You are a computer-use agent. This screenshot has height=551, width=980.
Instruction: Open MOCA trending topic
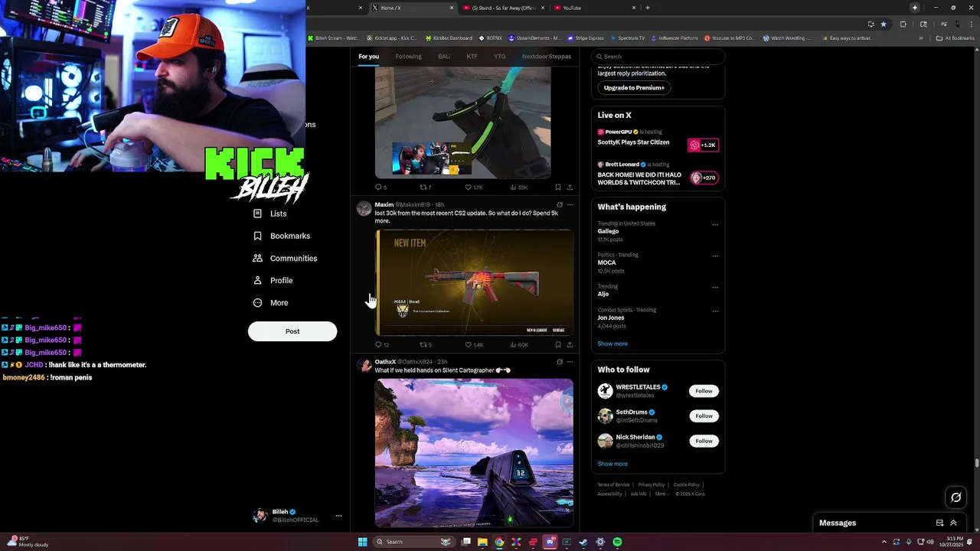click(x=607, y=262)
